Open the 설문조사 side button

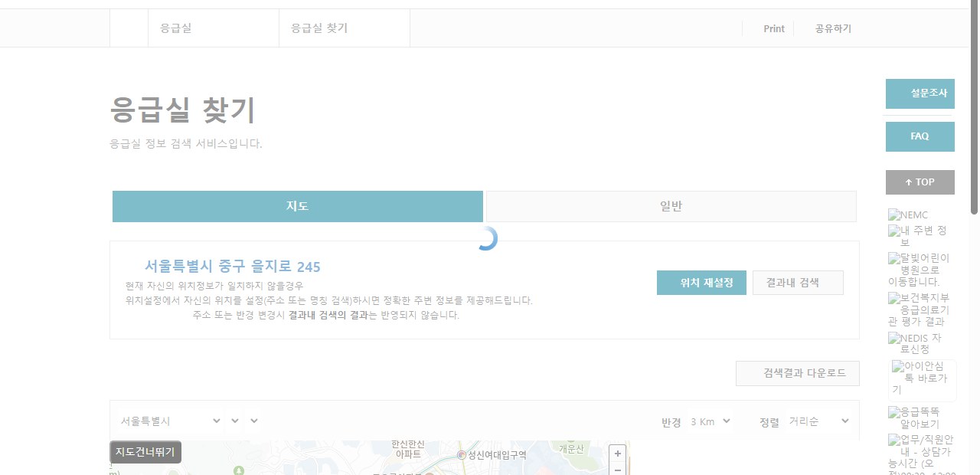920,93
